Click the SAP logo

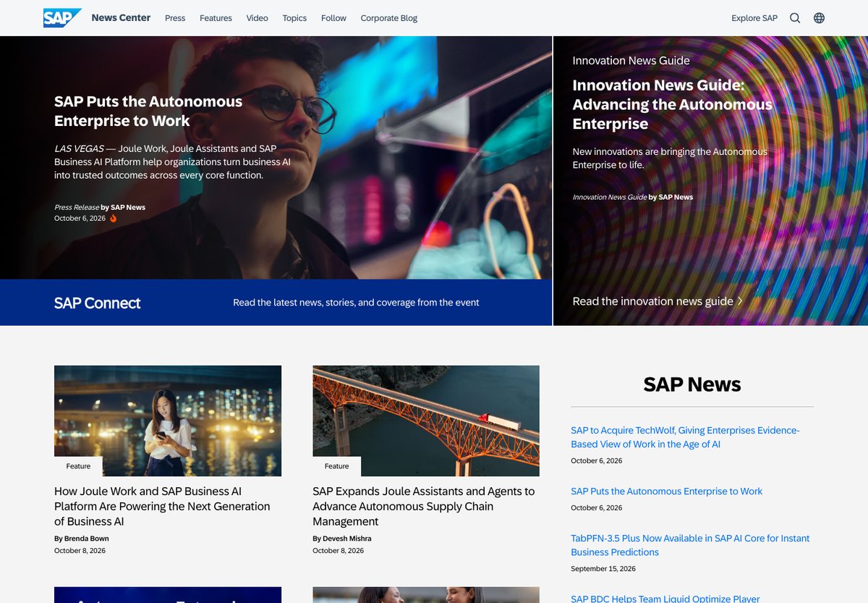[x=62, y=17]
